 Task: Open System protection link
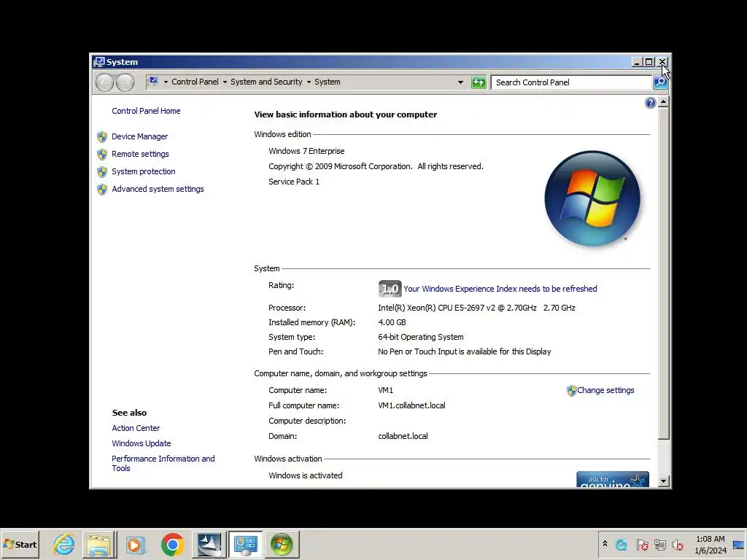pyautogui.click(x=144, y=171)
